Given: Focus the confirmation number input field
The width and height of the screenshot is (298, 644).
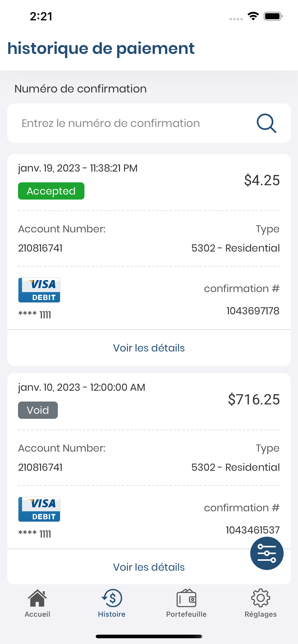Looking at the screenshot, I should (x=149, y=123).
